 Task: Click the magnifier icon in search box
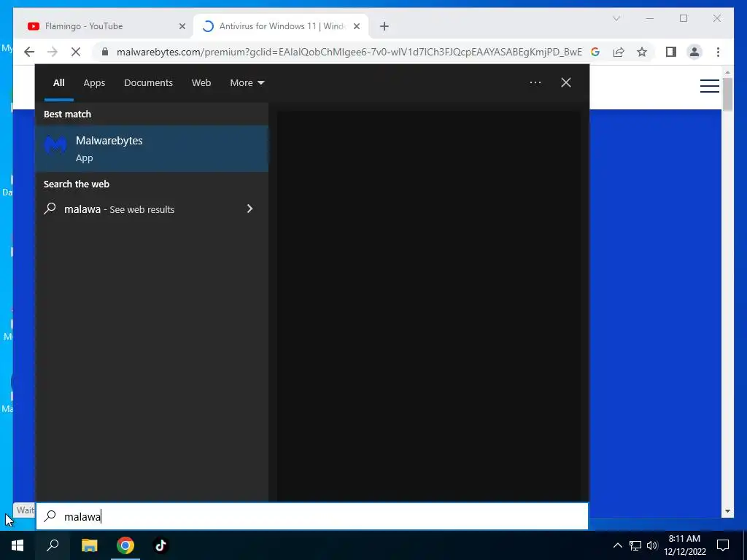pos(50,516)
